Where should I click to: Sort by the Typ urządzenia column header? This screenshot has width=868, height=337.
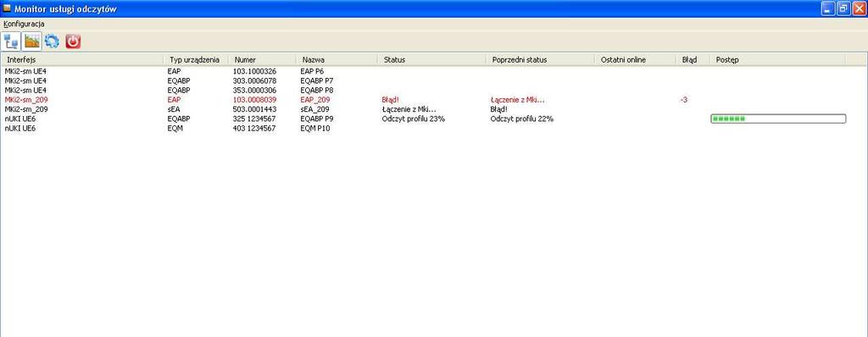pyautogui.click(x=196, y=59)
